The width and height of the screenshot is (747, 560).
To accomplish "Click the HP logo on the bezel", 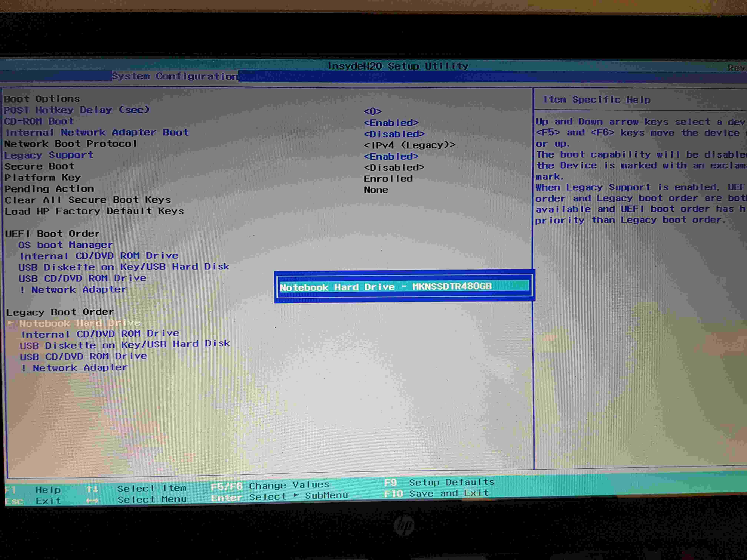I will click(x=404, y=526).
